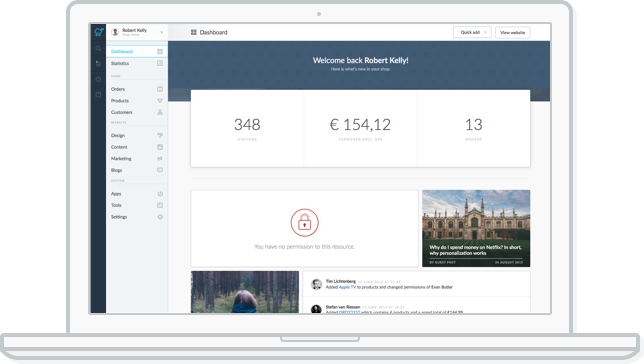Click the Stefan van Riessen name in the activity feed
The image size is (644, 364).
pyautogui.click(x=343, y=307)
